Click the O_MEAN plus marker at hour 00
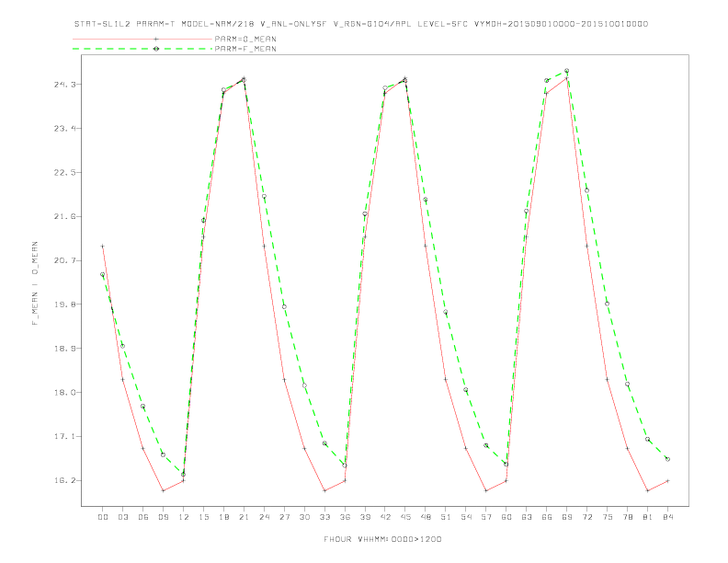 tap(103, 247)
